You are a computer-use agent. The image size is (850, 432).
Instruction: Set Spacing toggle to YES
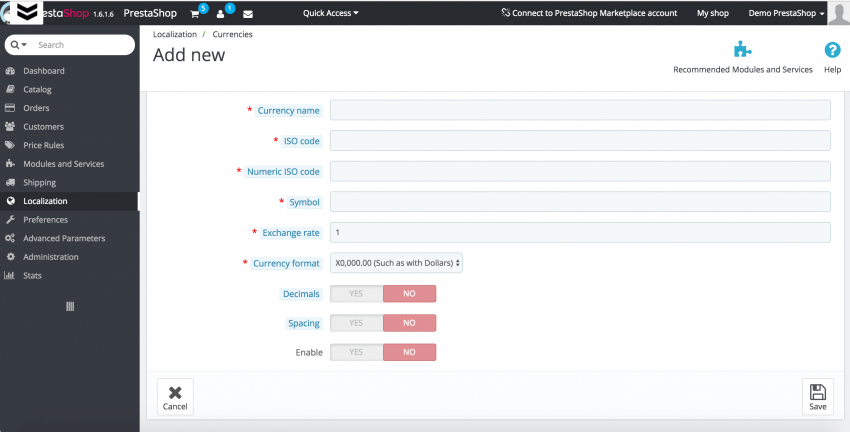[356, 323]
